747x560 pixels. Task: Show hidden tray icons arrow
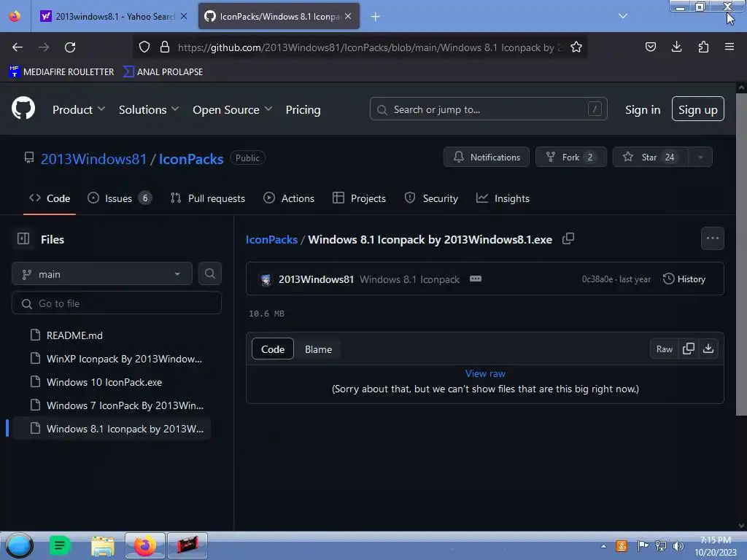point(603,546)
